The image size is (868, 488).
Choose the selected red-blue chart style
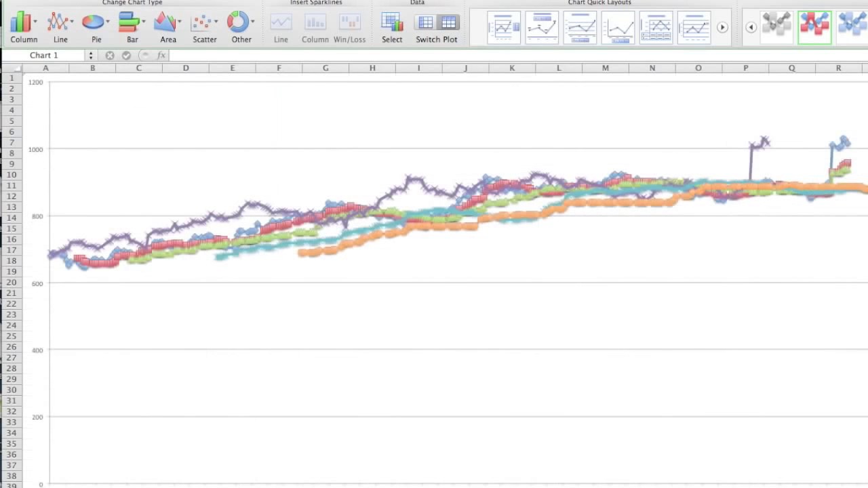click(814, 26)
